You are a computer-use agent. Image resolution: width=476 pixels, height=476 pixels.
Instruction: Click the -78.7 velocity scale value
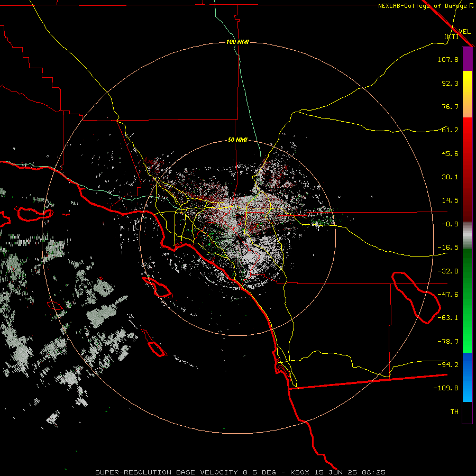click(448, 342)
